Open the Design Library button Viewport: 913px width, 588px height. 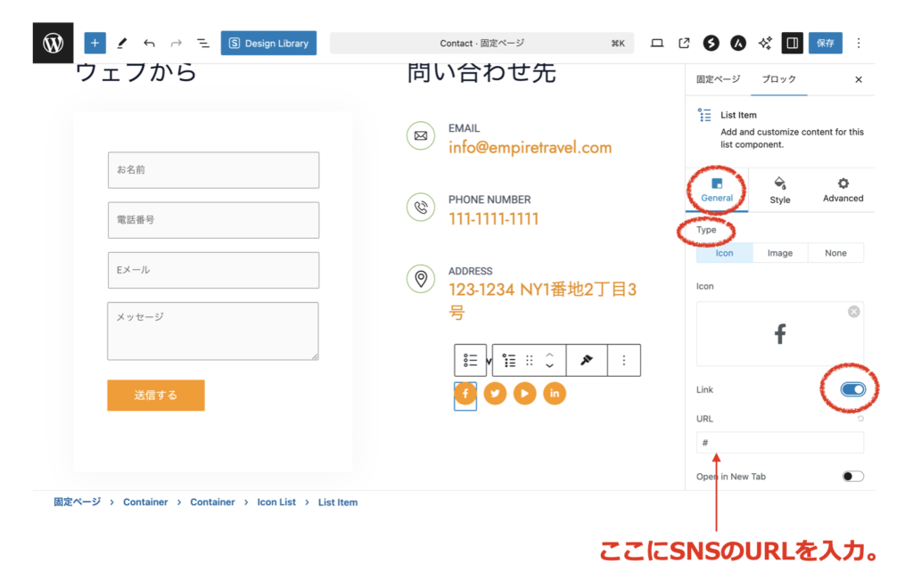268,43
